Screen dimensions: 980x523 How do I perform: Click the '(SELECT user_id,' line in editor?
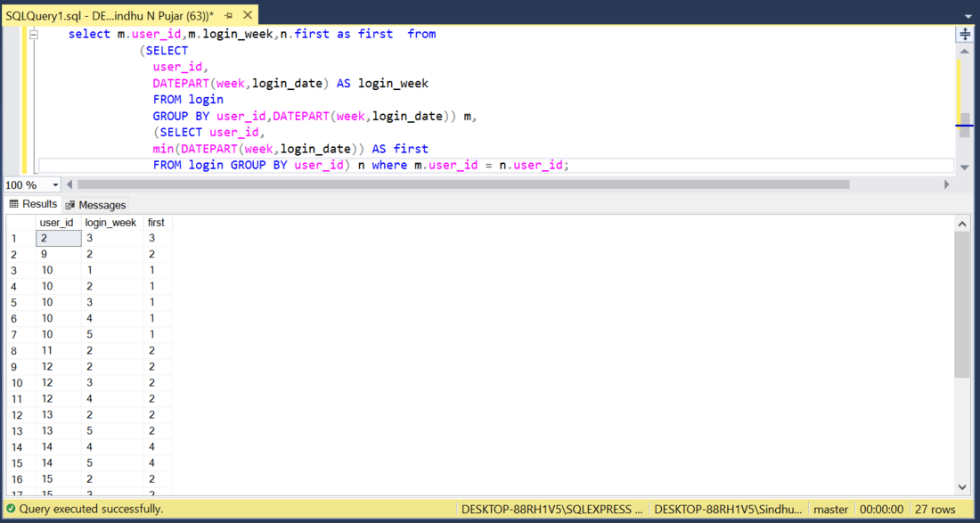tap(209, 133)
